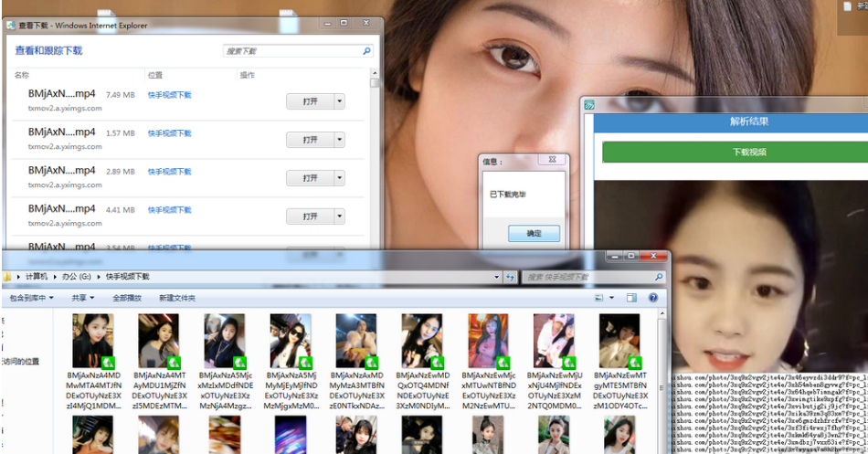Open the 7.49 MB mp4 download

coord(310,101)
